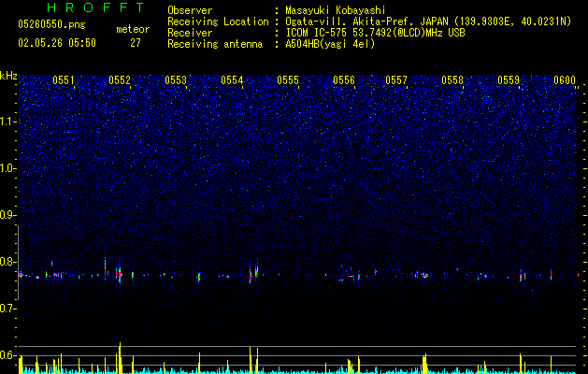Click the 0554 time marker
The height and width of the screenshot is (374, 588).
coord(232,80)
